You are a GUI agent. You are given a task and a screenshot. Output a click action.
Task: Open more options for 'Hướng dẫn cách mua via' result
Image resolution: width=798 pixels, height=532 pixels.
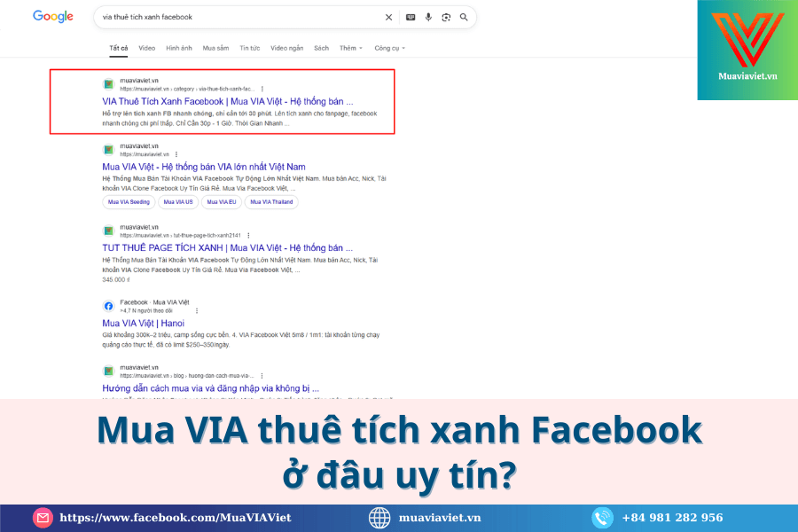(x=262, y=376)
